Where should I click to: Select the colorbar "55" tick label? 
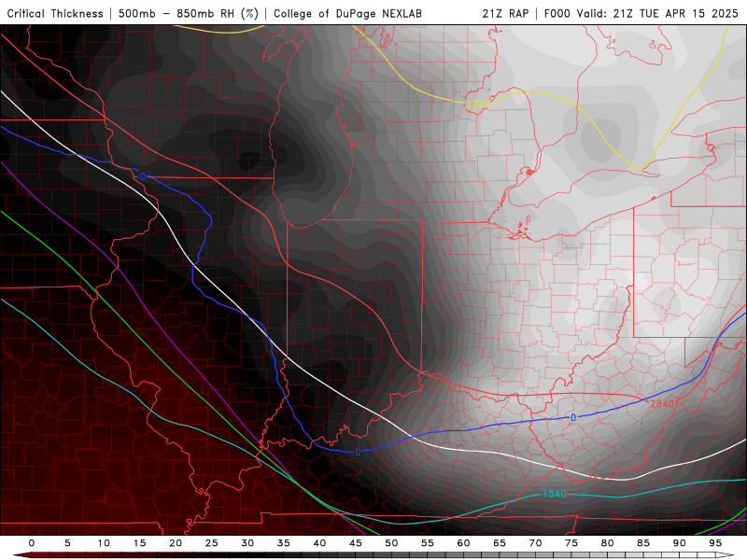point(428,543)
